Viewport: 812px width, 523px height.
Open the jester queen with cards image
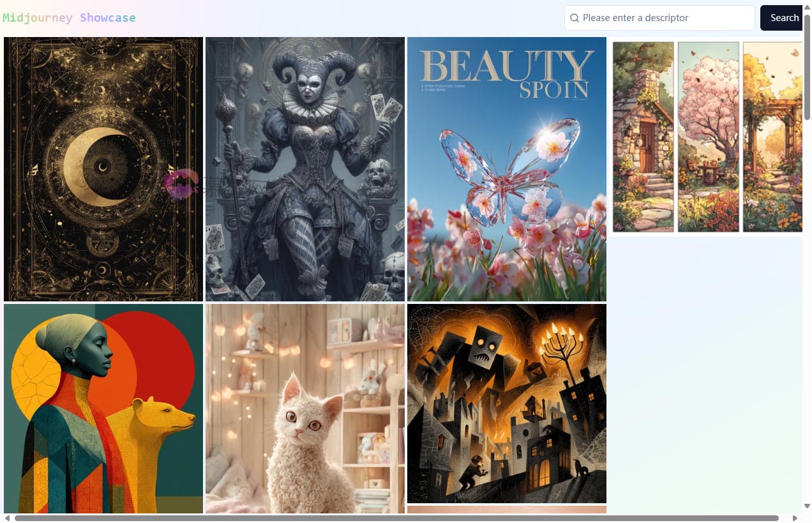(x=305, y=169)
